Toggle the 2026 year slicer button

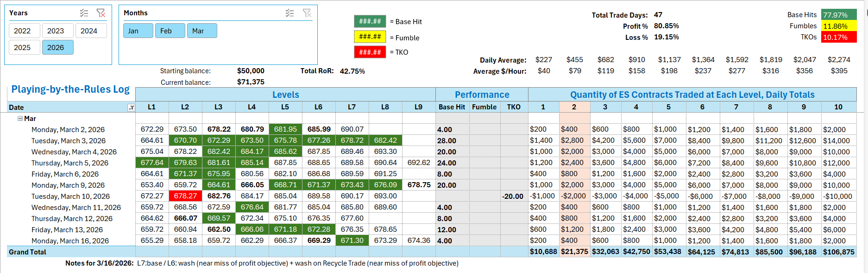[x=57, y=47]
